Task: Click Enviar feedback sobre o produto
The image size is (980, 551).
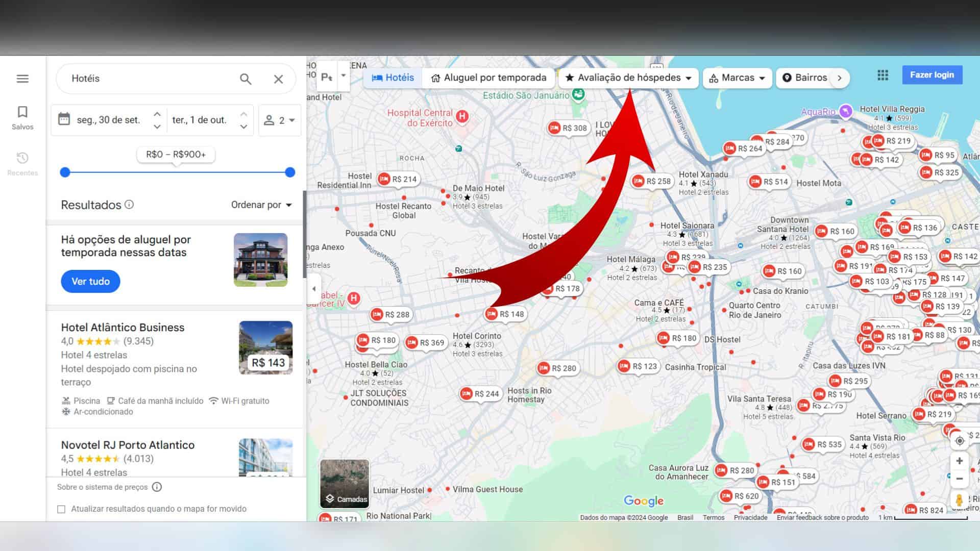Action: click(823, 517)
